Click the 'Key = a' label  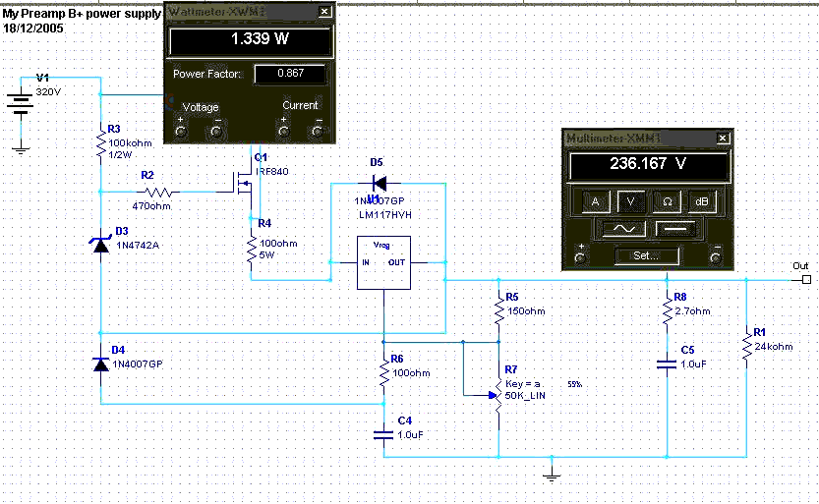tap(523, 384)
